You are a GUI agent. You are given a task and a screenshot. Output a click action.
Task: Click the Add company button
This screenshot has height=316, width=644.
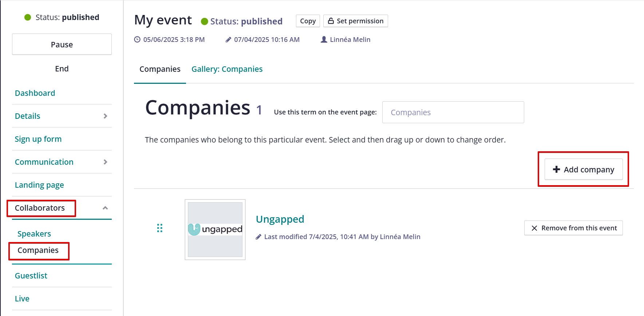[x=584, y=169]
